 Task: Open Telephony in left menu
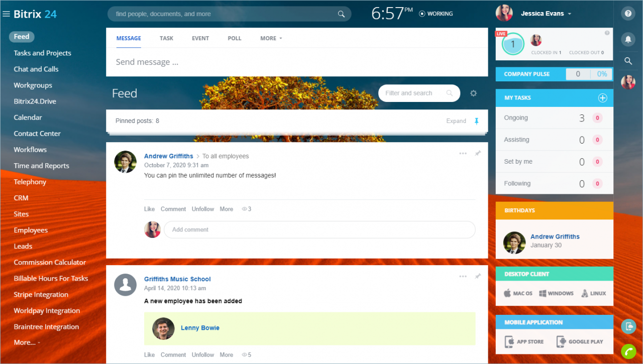(x=30, y=182)
